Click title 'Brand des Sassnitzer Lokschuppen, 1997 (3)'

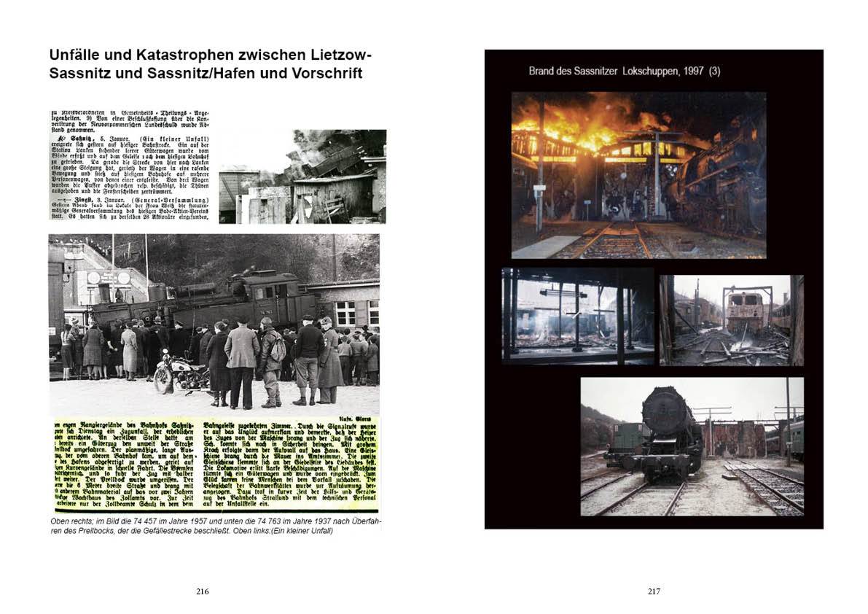pos(625,71)
